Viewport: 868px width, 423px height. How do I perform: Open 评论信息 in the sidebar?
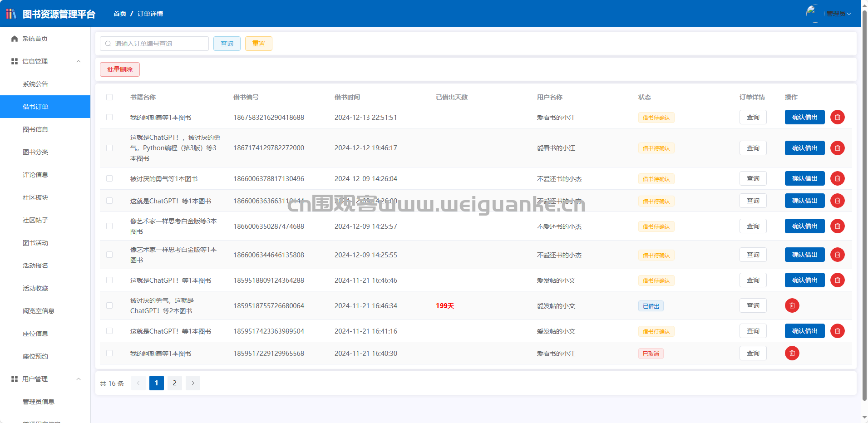point(45,175)
